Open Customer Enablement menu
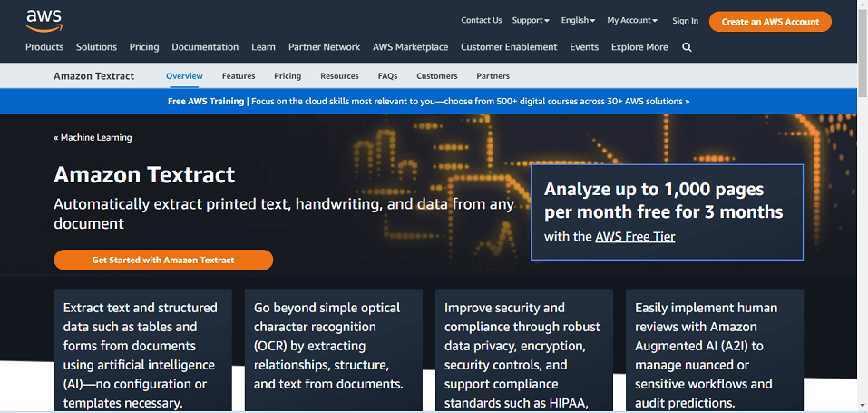Viewport: 868px width, 413px height. (509, 47)
